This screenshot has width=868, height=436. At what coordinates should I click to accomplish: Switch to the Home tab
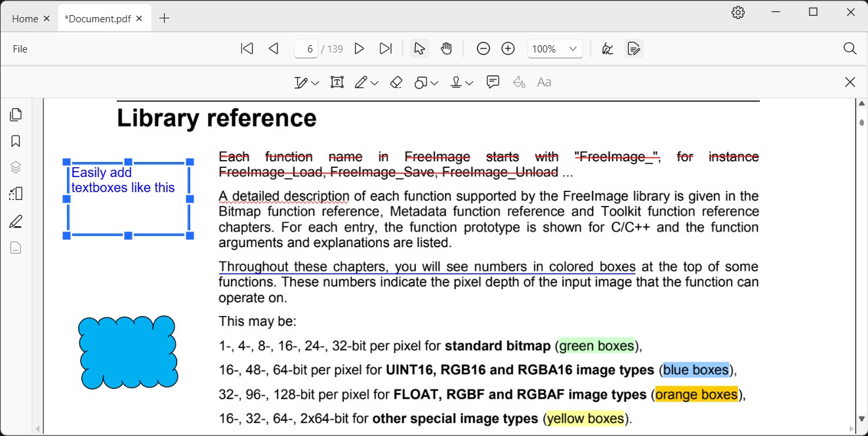click(x=25, y=18)
